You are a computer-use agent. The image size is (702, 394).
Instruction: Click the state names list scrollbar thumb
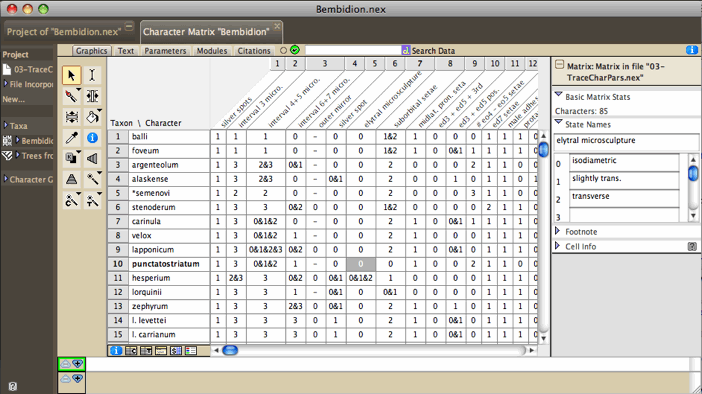coord(693,173)
